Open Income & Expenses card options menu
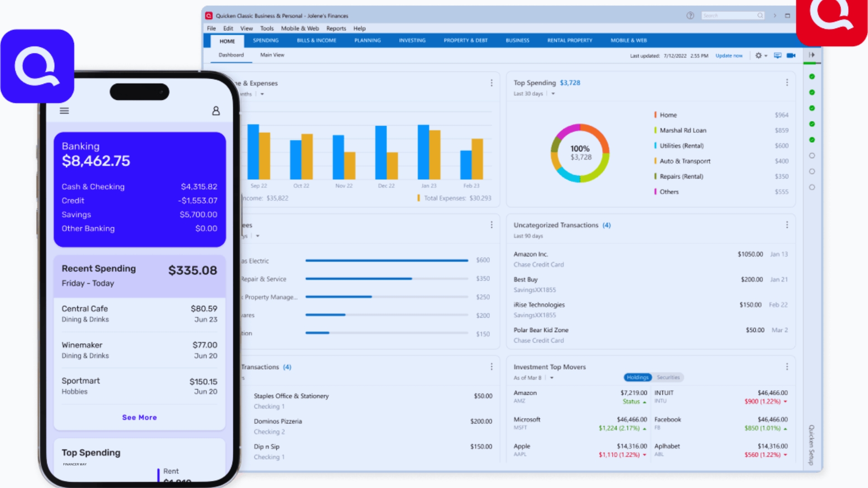The image size is (868, 488). coord(491,83)
